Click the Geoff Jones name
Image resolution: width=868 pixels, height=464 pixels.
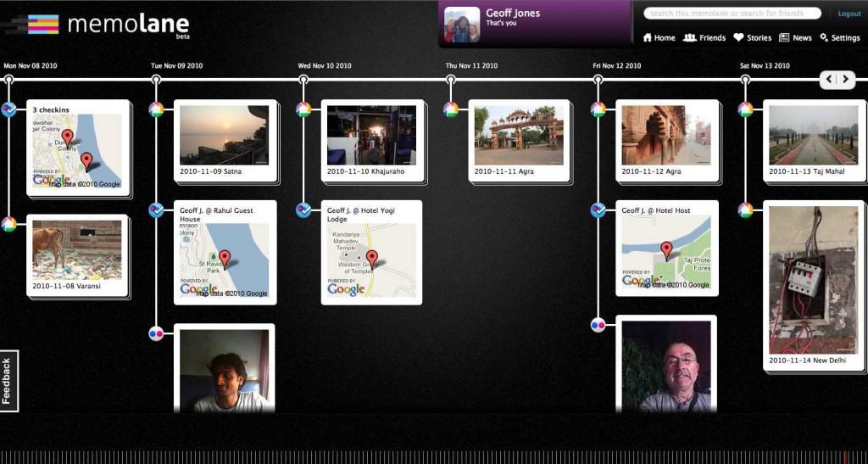[513, 13]
